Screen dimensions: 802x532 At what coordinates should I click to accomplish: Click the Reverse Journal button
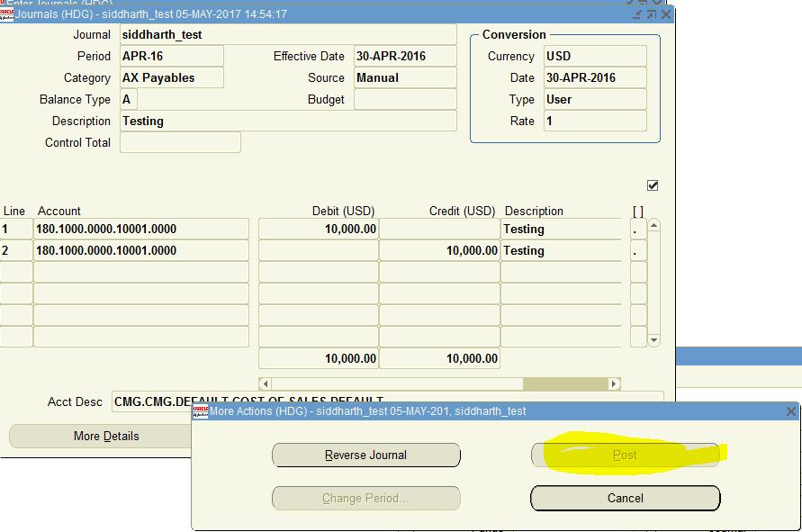pyautogui.click(x=365, y=455)
